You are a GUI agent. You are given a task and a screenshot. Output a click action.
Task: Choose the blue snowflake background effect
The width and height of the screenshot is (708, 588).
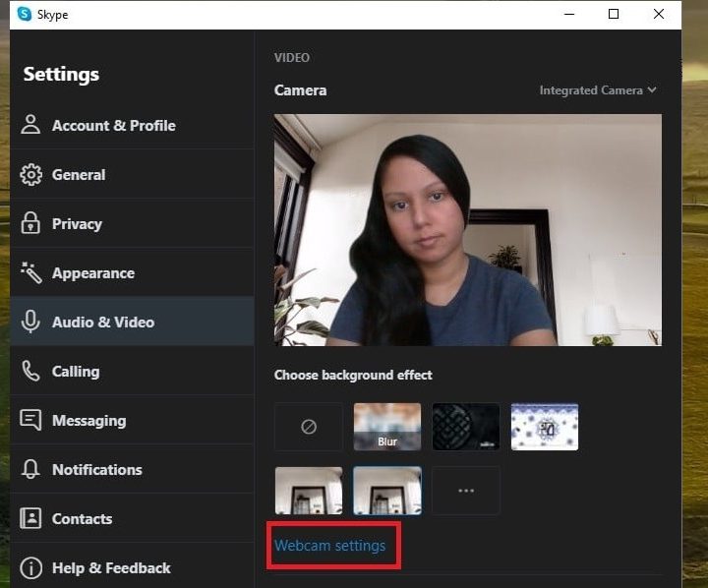(x=545, y=427)
